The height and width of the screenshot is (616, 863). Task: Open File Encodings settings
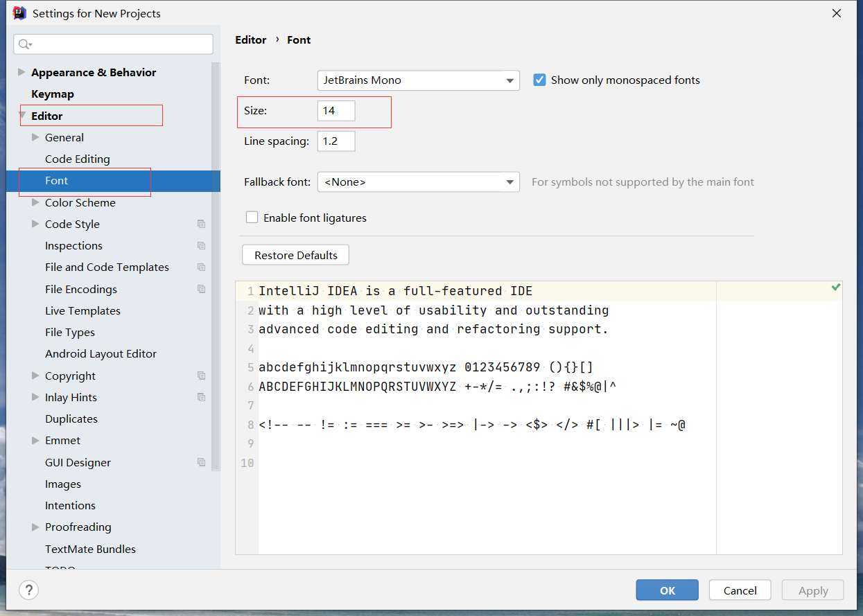point(81,289)
